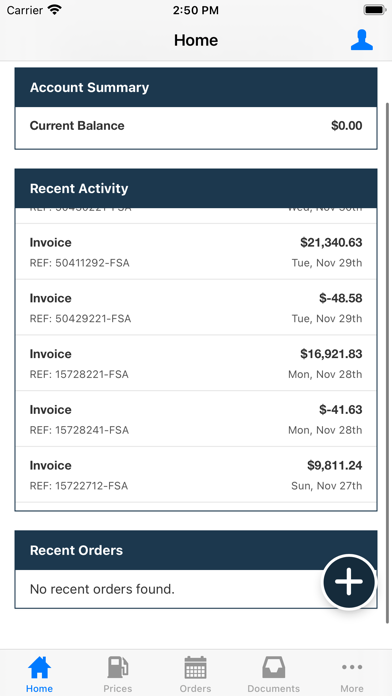This screenshot has height=696, width=392.
Task: Switch to the Prices tab label
Action: 118,688
